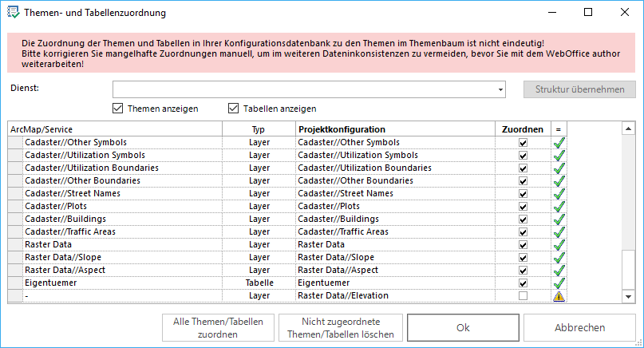Uncheck Zuordnen for Eigentuemer table

coord(523,283)
